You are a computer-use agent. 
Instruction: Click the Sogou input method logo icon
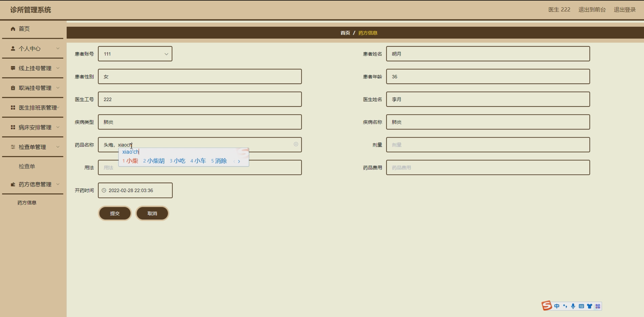pos(547,306)
